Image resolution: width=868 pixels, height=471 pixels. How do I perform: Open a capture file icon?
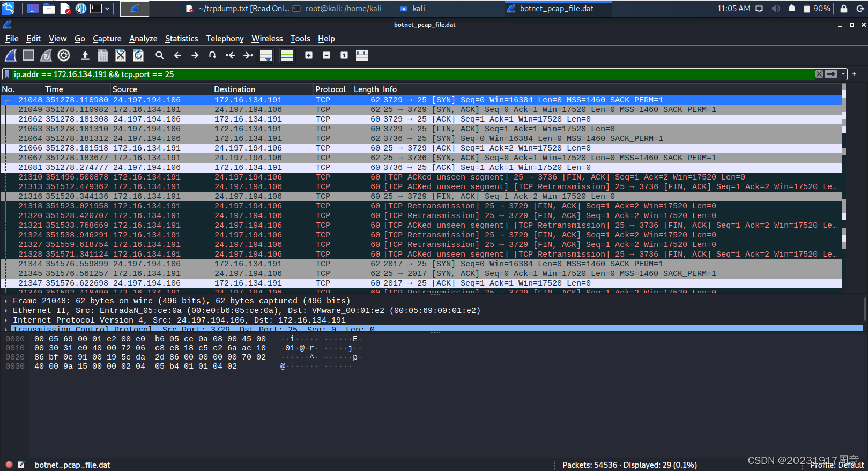click(85, 55)
